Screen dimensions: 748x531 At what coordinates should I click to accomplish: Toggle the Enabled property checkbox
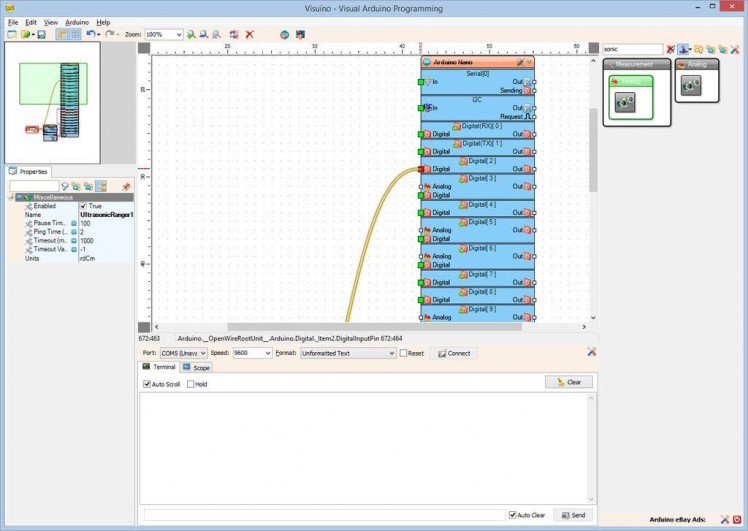click(84, 206)
